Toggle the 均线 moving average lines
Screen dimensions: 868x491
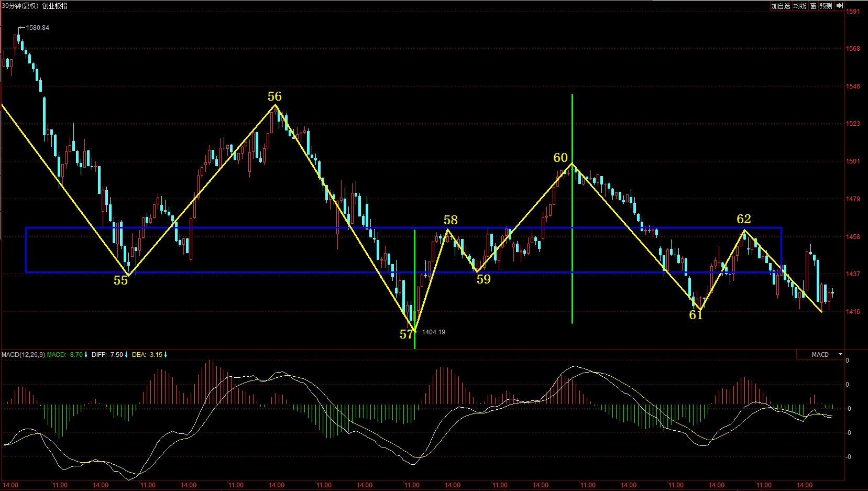(799, 6)
